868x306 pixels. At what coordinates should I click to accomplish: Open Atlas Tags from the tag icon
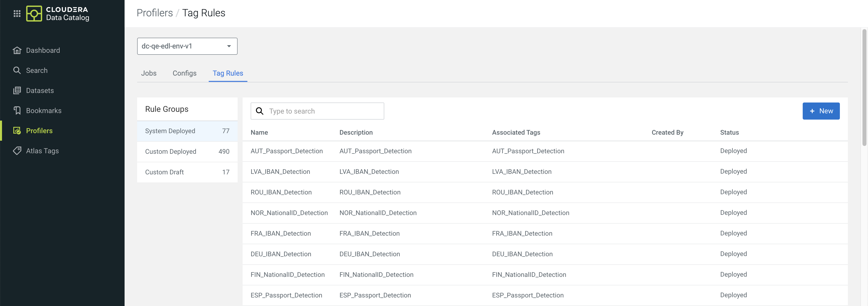(17, 151)
